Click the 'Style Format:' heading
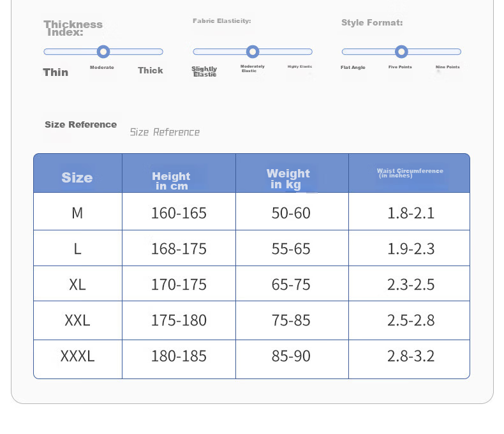This screenshot has width=504, height=434. tap(372, 22)
